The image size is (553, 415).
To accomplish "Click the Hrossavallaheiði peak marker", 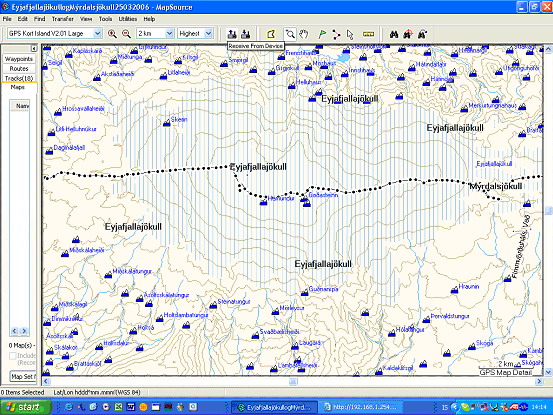I will 58,112.
